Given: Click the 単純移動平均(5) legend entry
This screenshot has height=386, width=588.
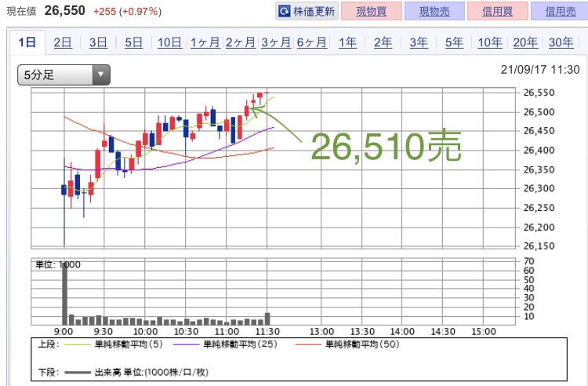Looking at the screenshot, I should click(114, 344).
